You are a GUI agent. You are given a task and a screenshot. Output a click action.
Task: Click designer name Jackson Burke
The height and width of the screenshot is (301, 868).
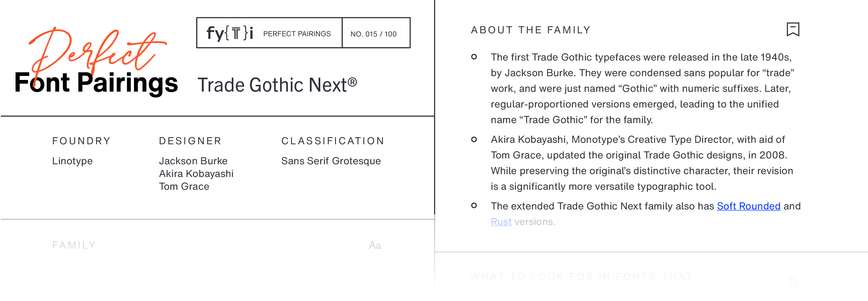click(193, 161)
